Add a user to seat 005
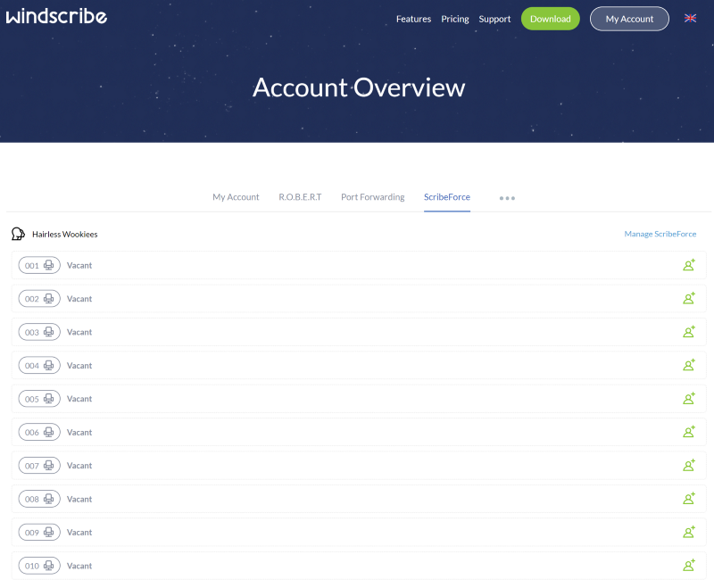The image size is (714, 588). pos(689,398)
